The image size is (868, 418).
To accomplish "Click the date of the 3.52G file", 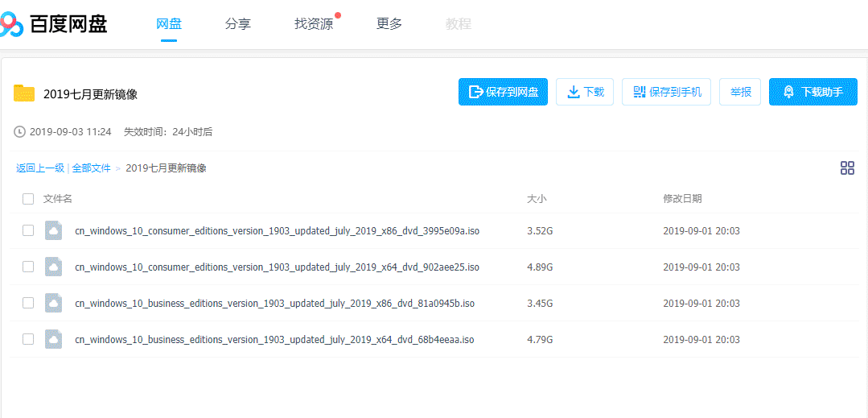I will pos(701,231).
